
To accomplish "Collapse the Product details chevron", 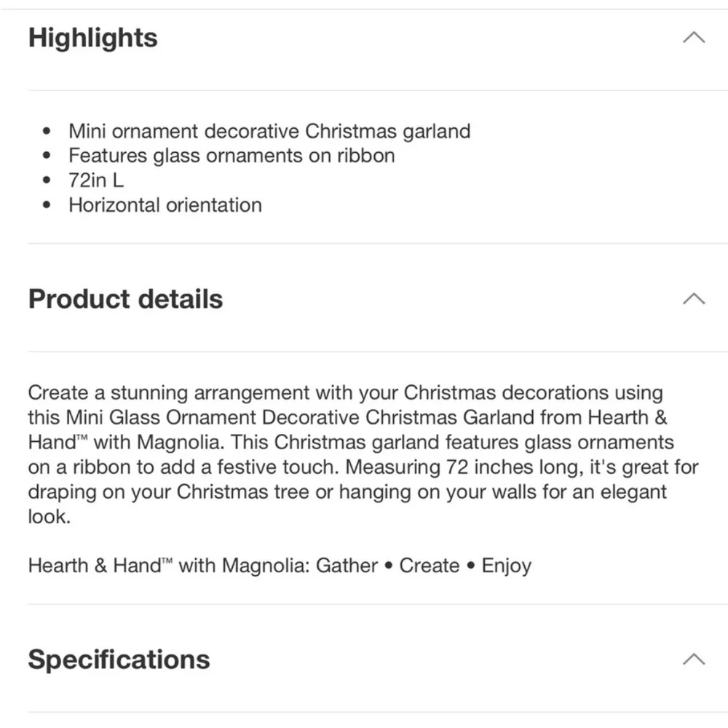I will 694,298.
